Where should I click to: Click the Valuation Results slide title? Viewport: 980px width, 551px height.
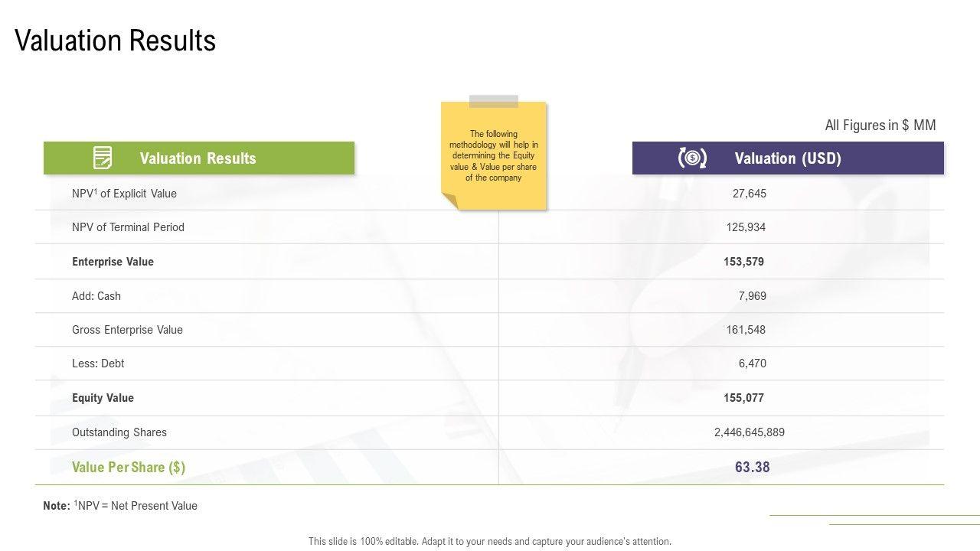click(116, 41)
